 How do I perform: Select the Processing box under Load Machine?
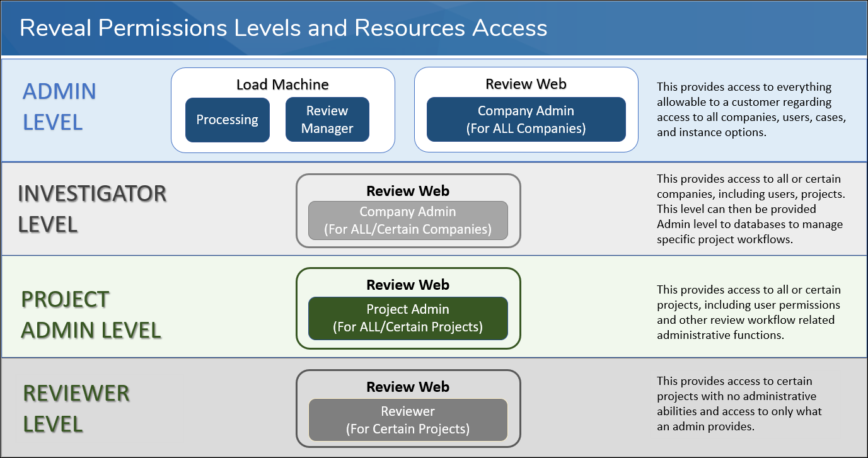(227, 119)
